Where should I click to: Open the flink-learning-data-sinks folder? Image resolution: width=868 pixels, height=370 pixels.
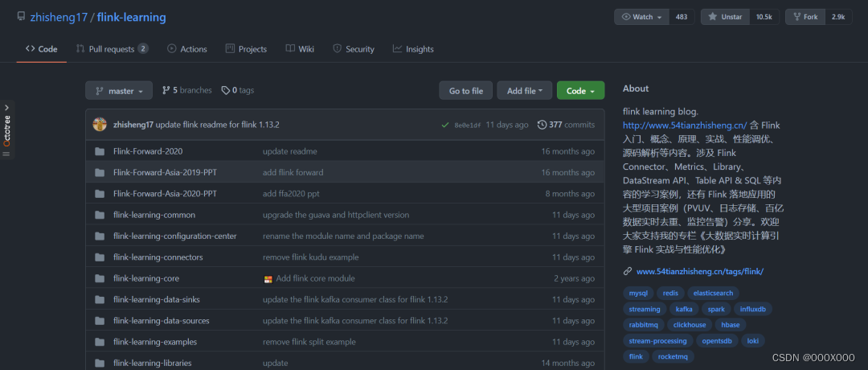point(157,300)
